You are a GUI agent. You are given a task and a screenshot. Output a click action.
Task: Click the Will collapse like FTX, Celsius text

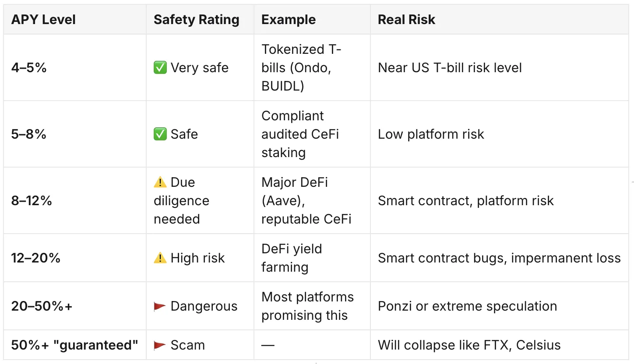(x=469, y=345)
